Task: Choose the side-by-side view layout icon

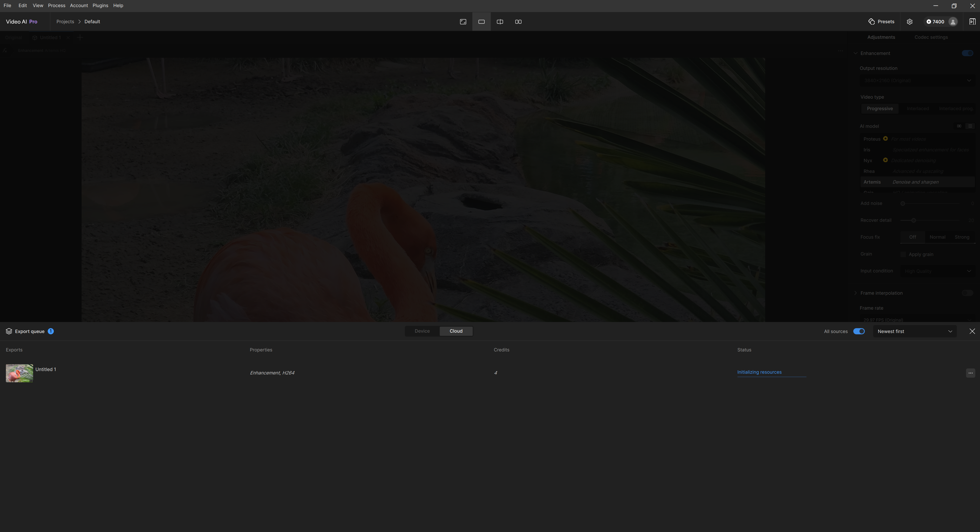Action: pyautogui.click(x=518, y=22)
